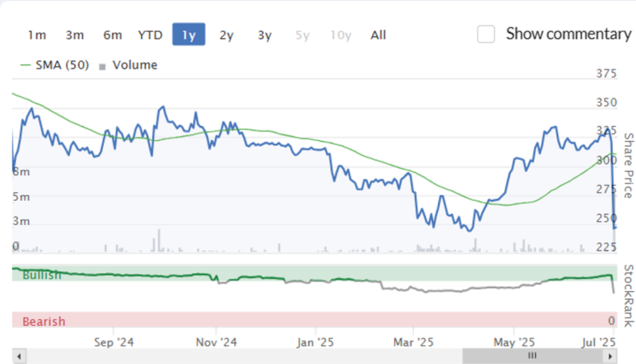The width and height of the screenshot is (636, 364).
Task: Enable the Show commentary checkbox
Action: (486, 34)
